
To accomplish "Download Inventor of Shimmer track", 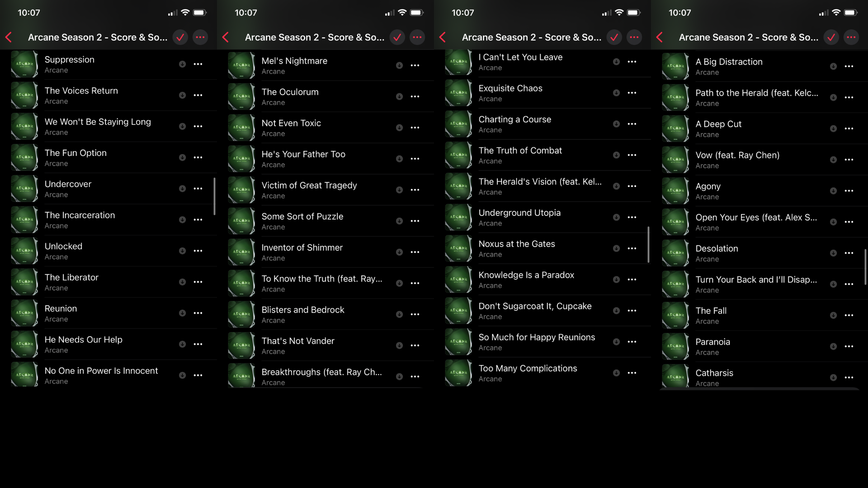I will [399, 252].
